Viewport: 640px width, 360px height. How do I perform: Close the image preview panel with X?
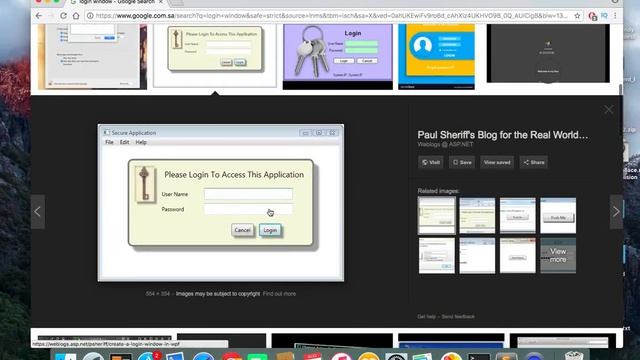pyautogui.click(x=609, y=109)
